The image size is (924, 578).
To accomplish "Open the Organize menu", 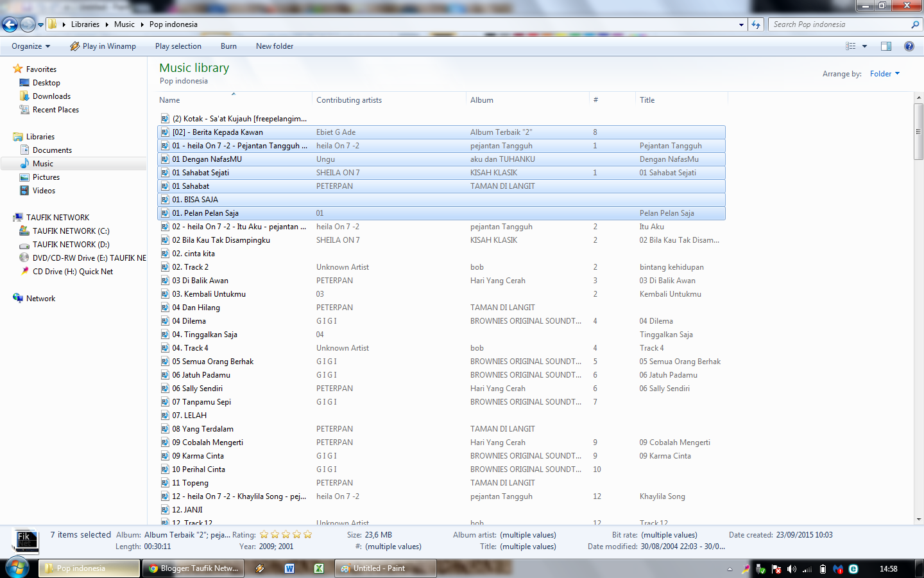I will tap(31, 46).
